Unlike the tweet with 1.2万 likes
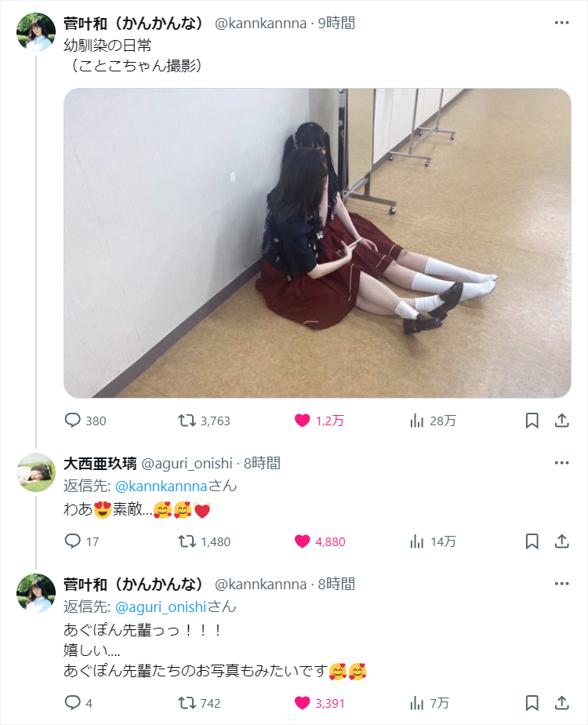Screen dimensions: 588x725 click(x=302, y=421)
